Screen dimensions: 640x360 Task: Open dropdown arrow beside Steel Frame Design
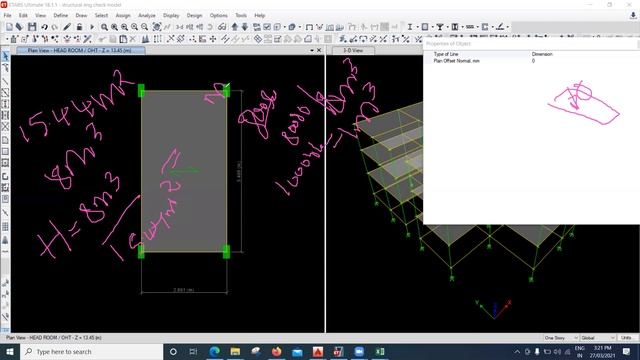click(x=417, y=27)
